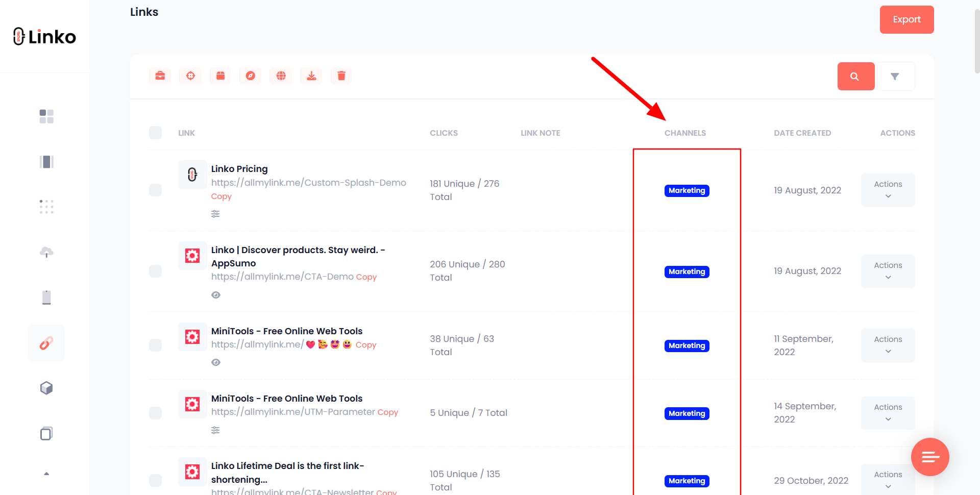This screenshot has height=495, width=980.
Task: Copy the Custom-Splash-Demo link
Action: [221, 196]
